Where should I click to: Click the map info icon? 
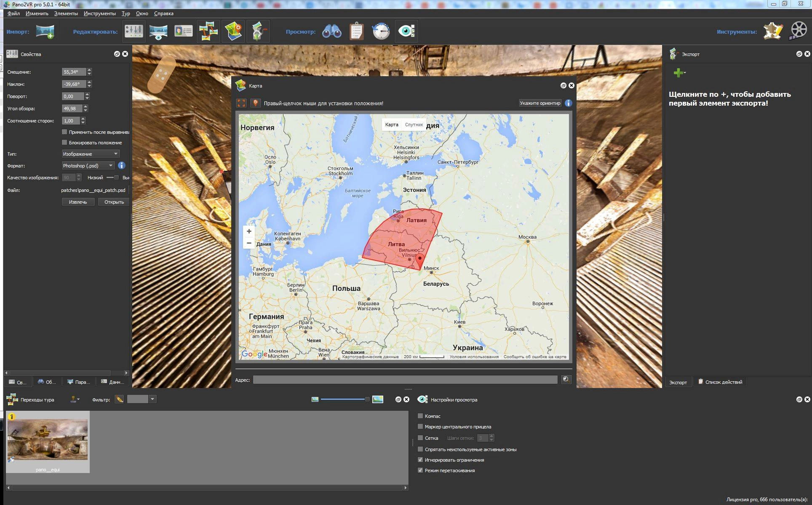point(569,103)
